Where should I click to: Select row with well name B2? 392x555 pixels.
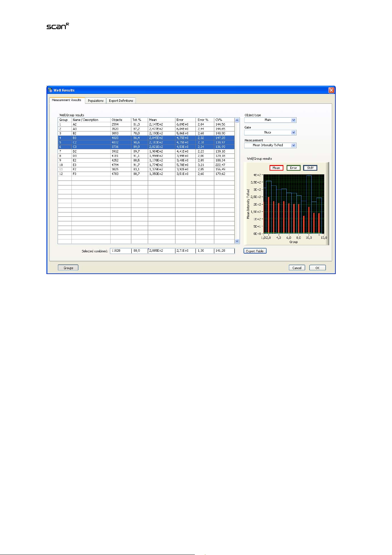tap(146, 133)
